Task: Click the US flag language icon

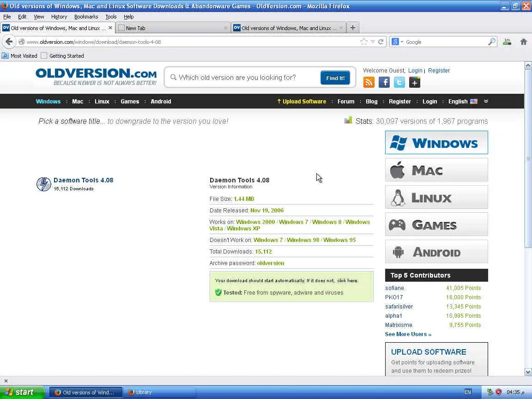Action: click(x=474, y=101)
